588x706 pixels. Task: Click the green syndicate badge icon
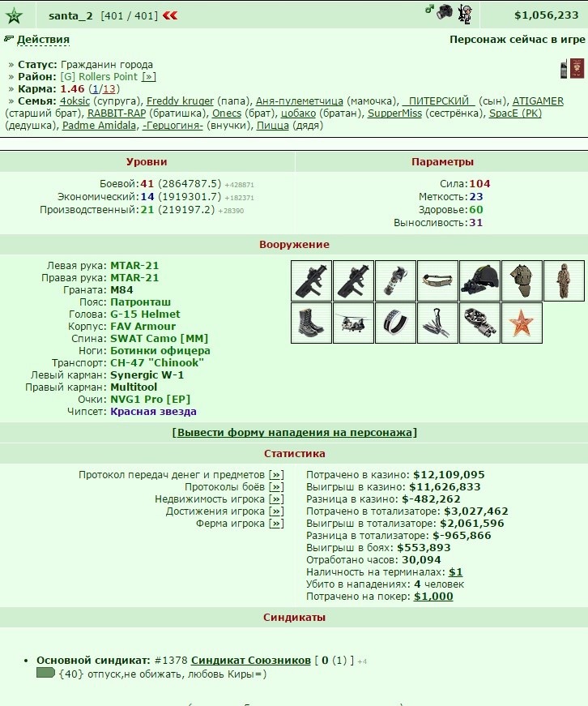point(45,673)
